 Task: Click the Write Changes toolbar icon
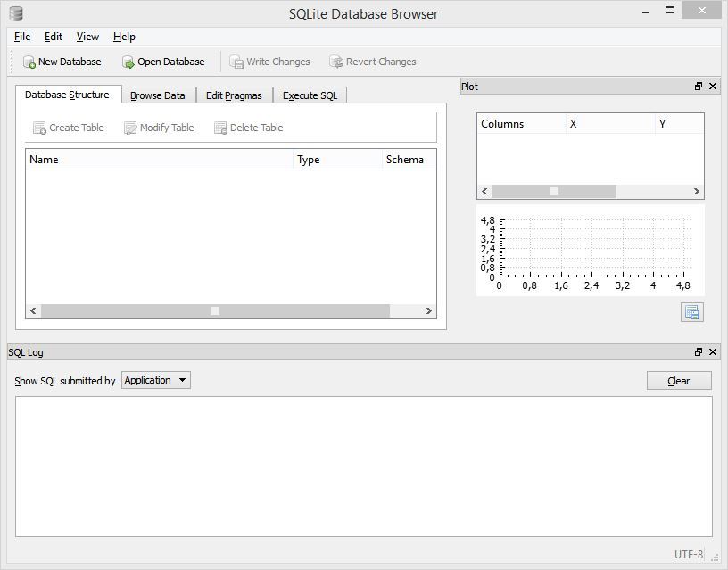[x=236, y=62]
